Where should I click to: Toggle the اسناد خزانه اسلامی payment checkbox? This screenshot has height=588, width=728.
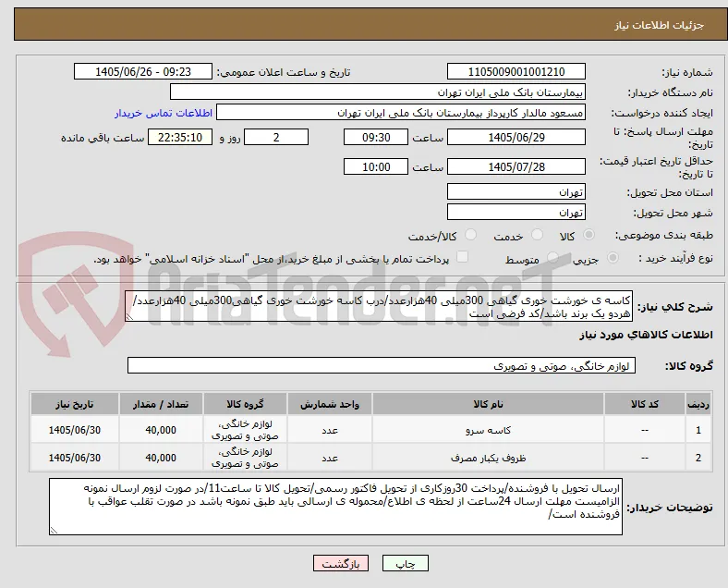point(462,257)
